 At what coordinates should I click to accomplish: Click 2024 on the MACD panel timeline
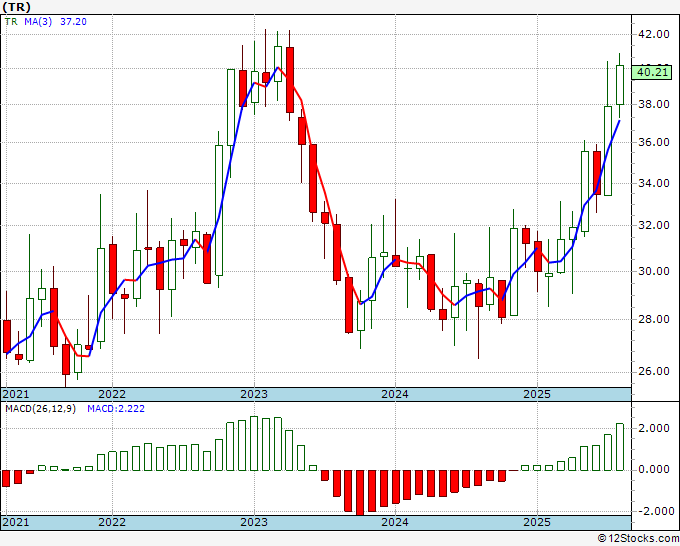click(395, 521)
